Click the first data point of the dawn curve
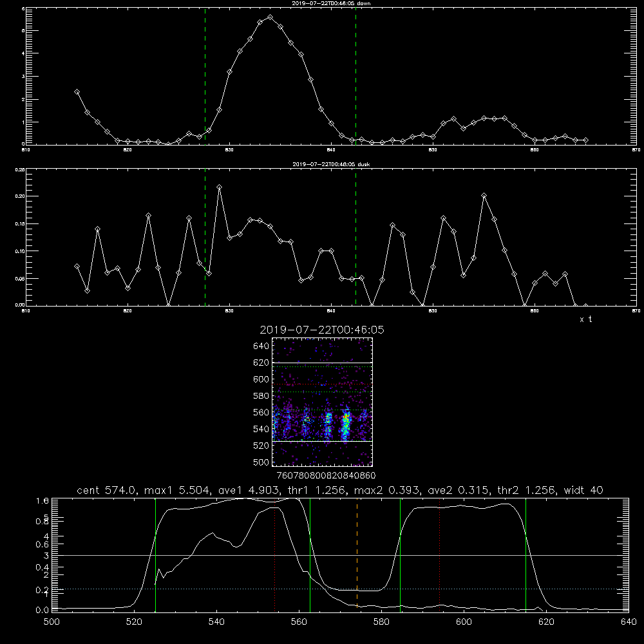Viewport: 644px width, 644px height. click(77, 92)
